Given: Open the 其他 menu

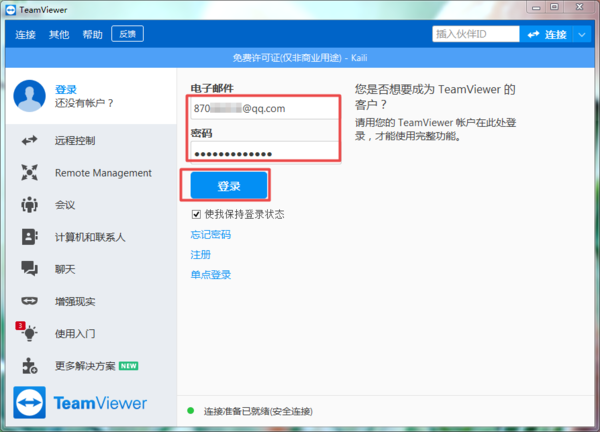Looking at the screenshot, I should [x=59, y=34].
